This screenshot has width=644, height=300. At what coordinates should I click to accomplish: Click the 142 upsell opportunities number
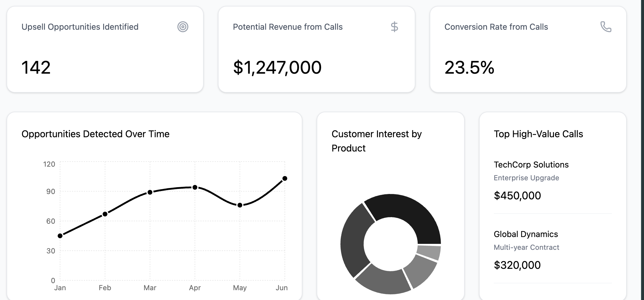click(x=36, y=67)
